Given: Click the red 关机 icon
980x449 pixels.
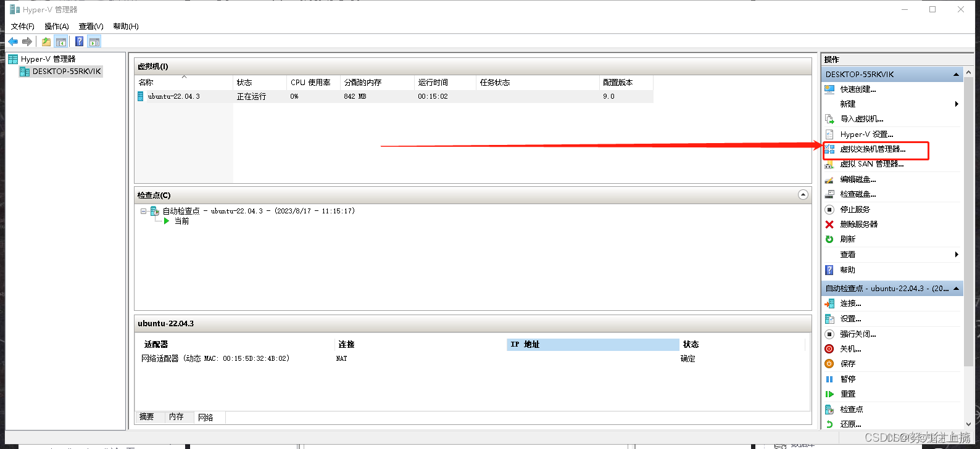Looking at the screenshot, I should coord(829,349).
